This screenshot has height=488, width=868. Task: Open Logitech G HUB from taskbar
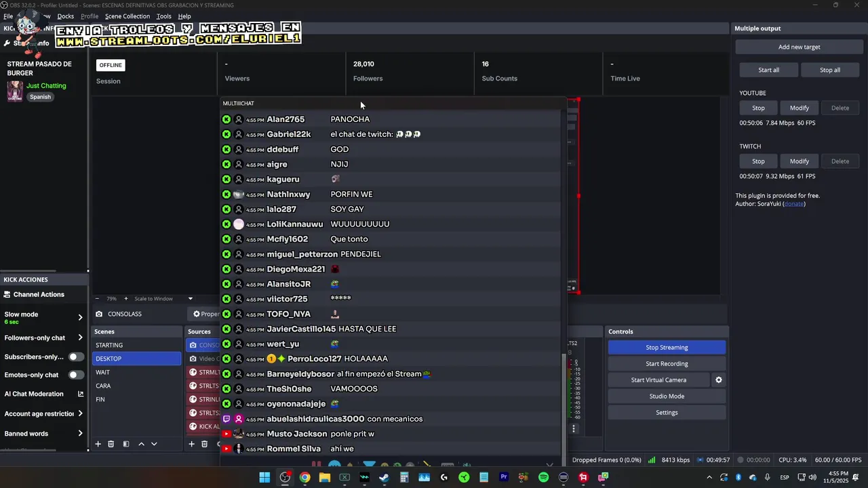tap(444, 477)
